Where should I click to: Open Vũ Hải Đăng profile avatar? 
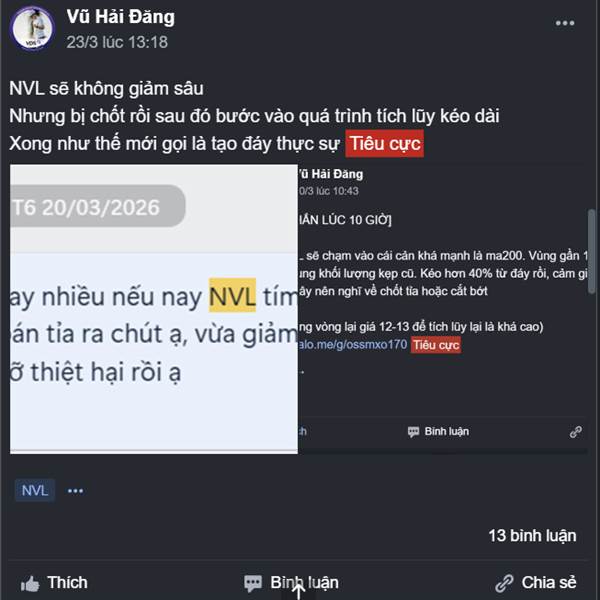coord(32,28)
